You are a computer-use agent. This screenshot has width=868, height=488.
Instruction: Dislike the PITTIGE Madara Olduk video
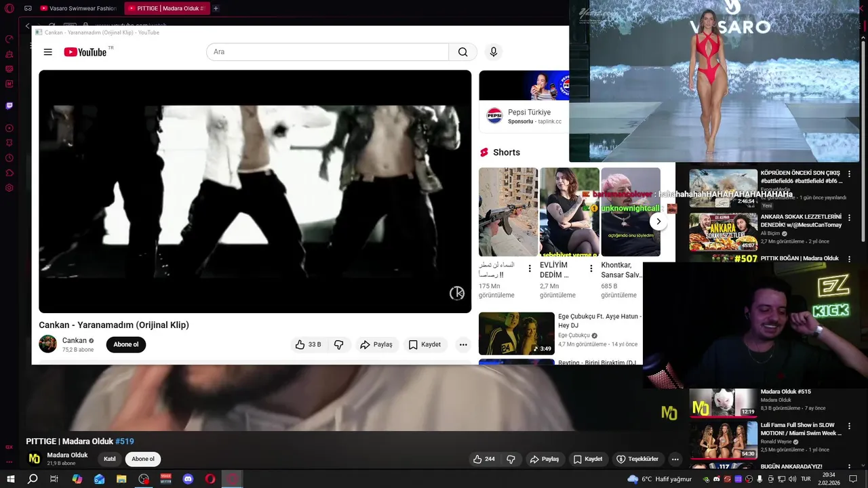[x=511, y=459]
